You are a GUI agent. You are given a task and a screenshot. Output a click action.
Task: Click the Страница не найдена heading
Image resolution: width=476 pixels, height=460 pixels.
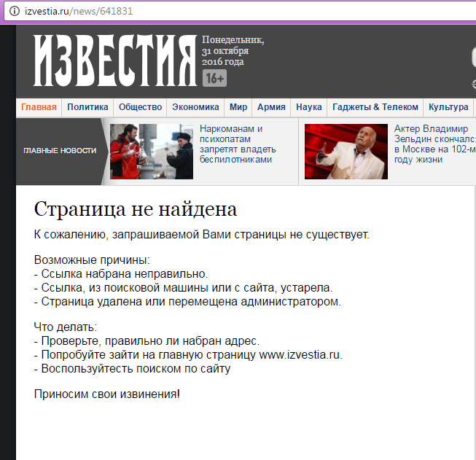coord(136,209)
